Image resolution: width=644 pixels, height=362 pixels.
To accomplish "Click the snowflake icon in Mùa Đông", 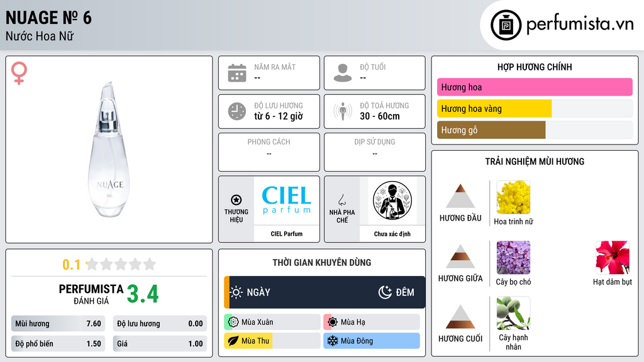I will (333, 341).
